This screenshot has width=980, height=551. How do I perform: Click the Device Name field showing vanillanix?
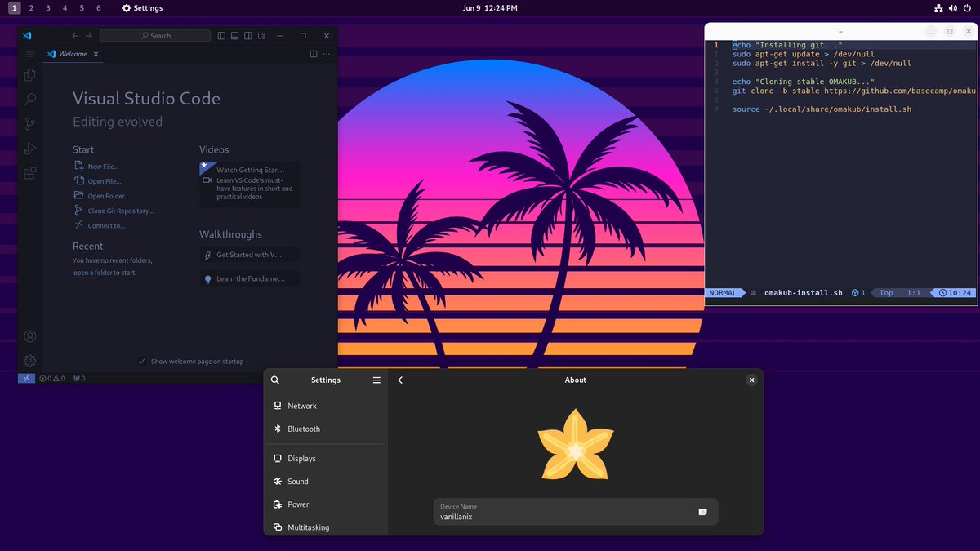click(x=576, y=512)
